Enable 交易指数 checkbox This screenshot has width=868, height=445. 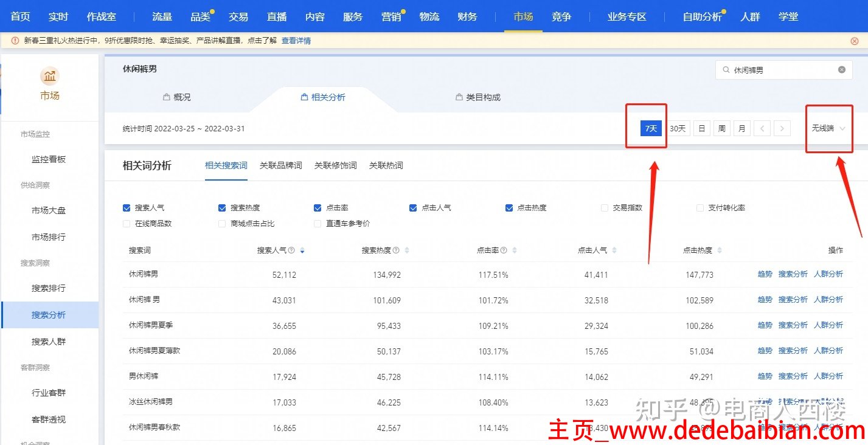pos(605,208)
